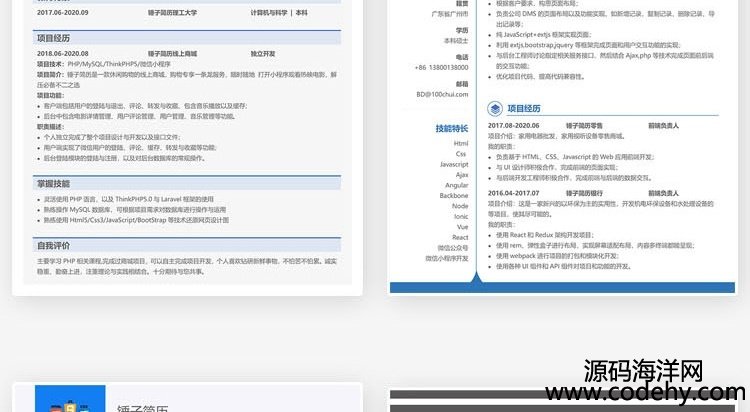Click the BD@100chui.com email address
Screen dimensions: 750x412
[442, 95]
